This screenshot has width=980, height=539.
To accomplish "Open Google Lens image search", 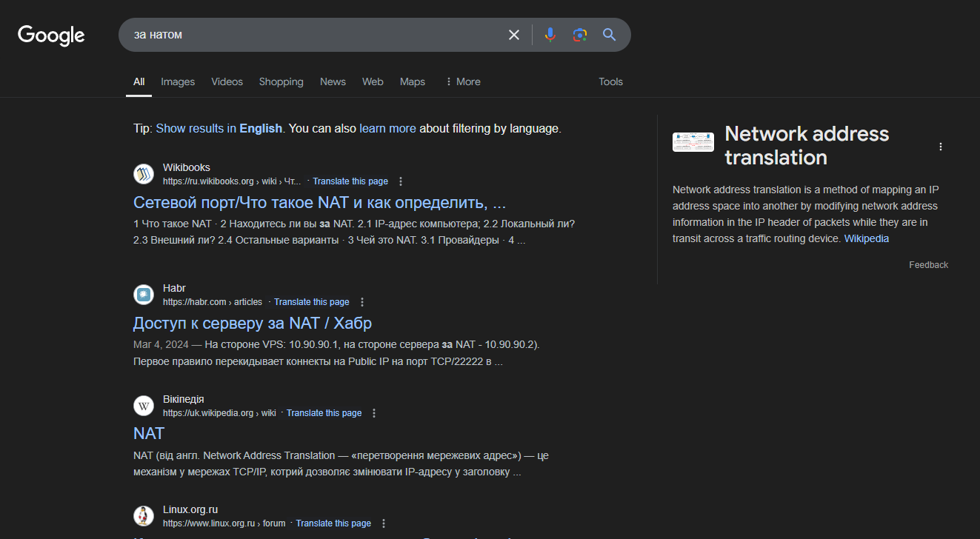I will (x=580, y=35).
